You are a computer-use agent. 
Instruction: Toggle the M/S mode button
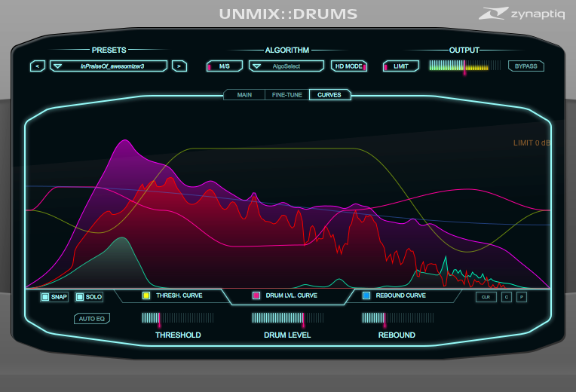pos(225,66)
